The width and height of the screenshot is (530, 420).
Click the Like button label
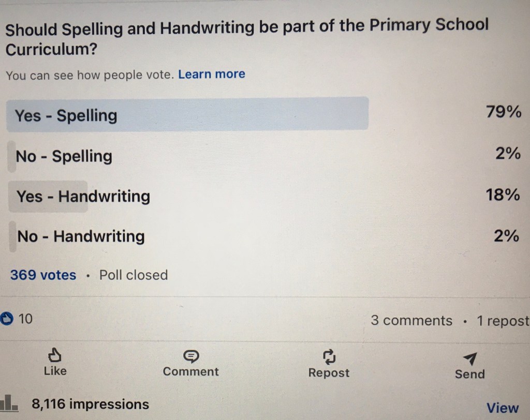tap(55, 371)
